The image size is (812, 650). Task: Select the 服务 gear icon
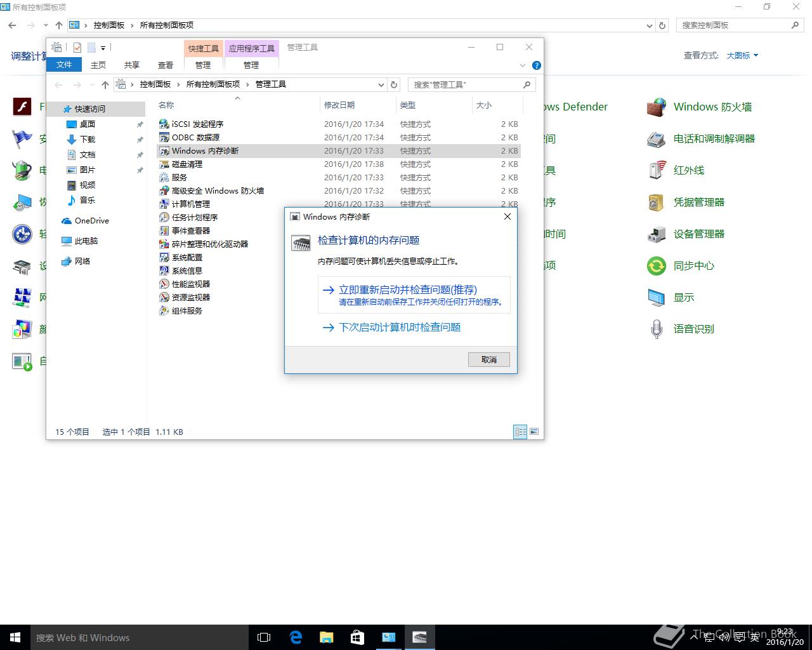(164, 177)
